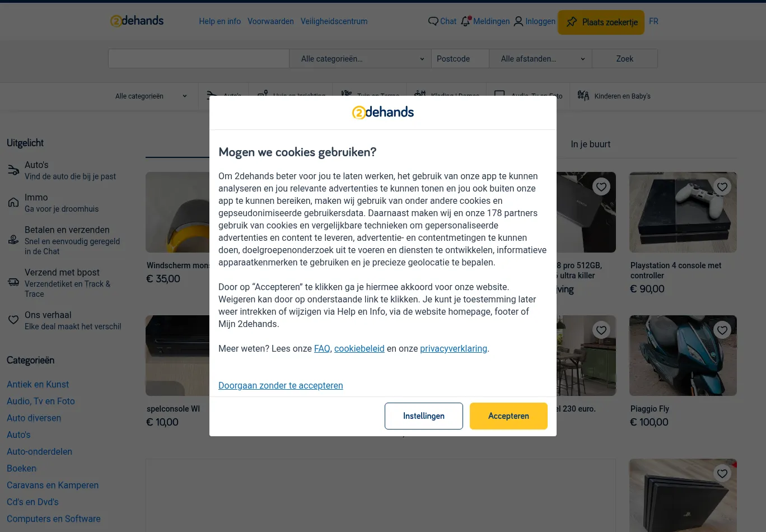
Task: Click the Ons verhaal heart icon
Action: pos(13,320)
